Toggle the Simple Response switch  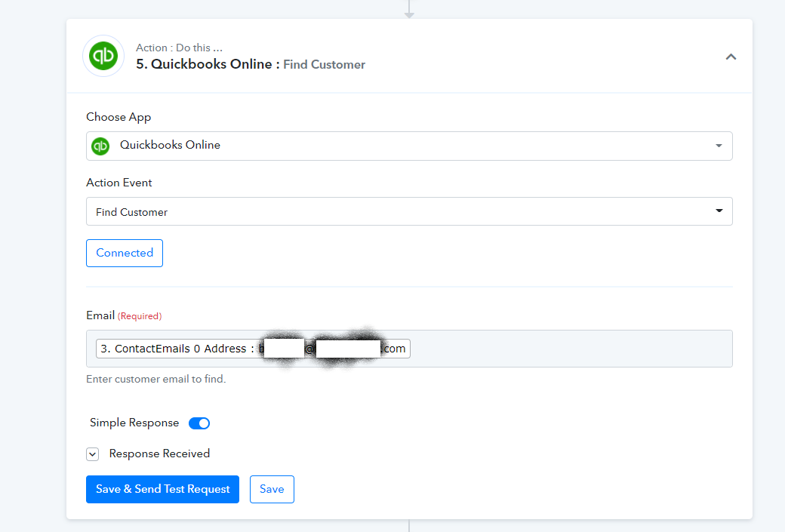pos(199,423)
